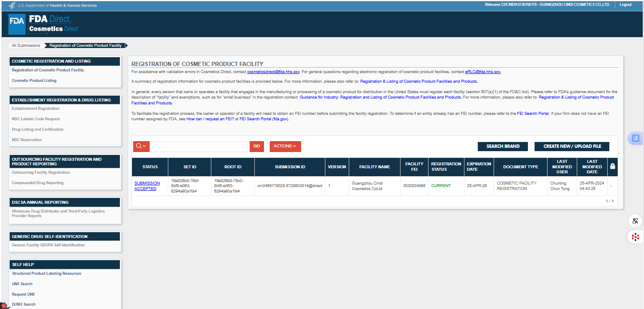Sort by the EXPIRATION DATE column header
The width and height of the screenshot is (644, 309).
[479, 167]
